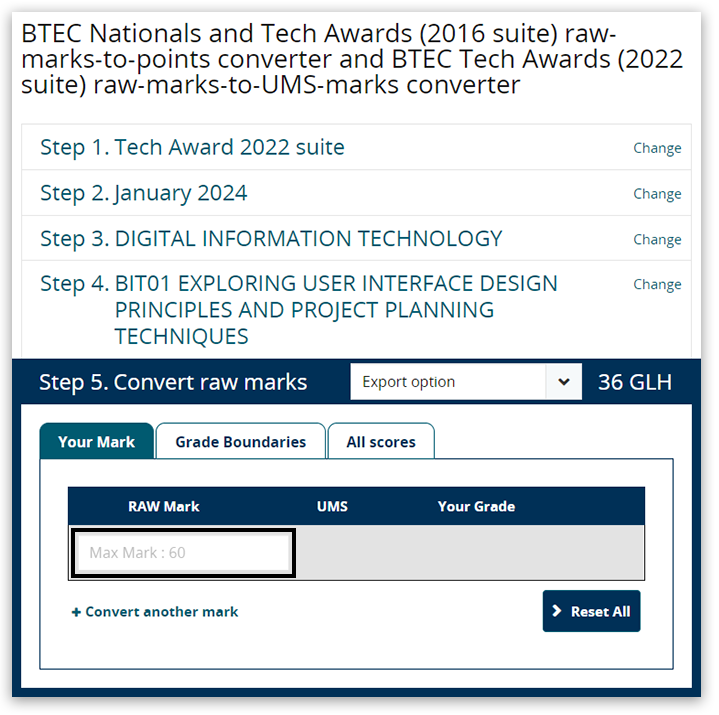
Task: Click the Convert another mark link
Action: click(161, 612)
